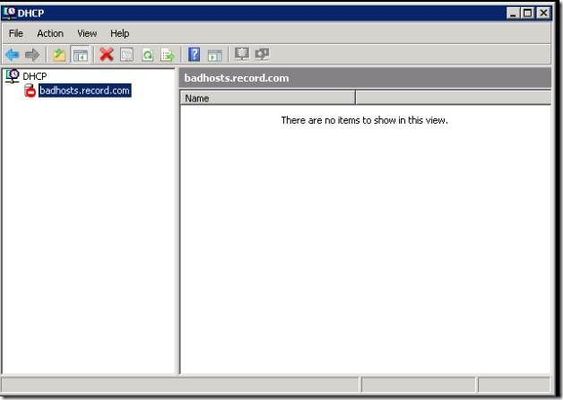
Task: Sort by the Name column header
Action: pos(267,98)
